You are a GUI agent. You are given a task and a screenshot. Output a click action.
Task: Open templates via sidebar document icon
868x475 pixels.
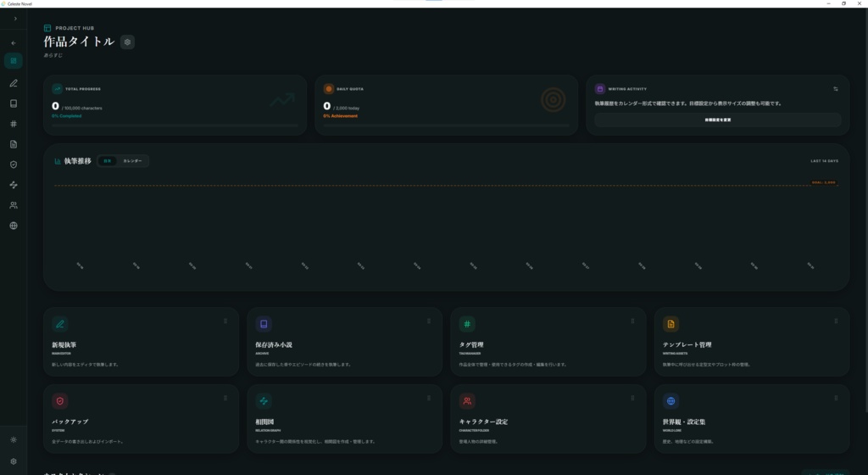[x=14, y=144]
